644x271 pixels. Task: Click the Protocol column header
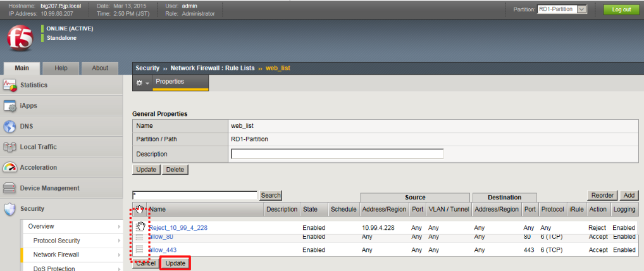[552, 210]
